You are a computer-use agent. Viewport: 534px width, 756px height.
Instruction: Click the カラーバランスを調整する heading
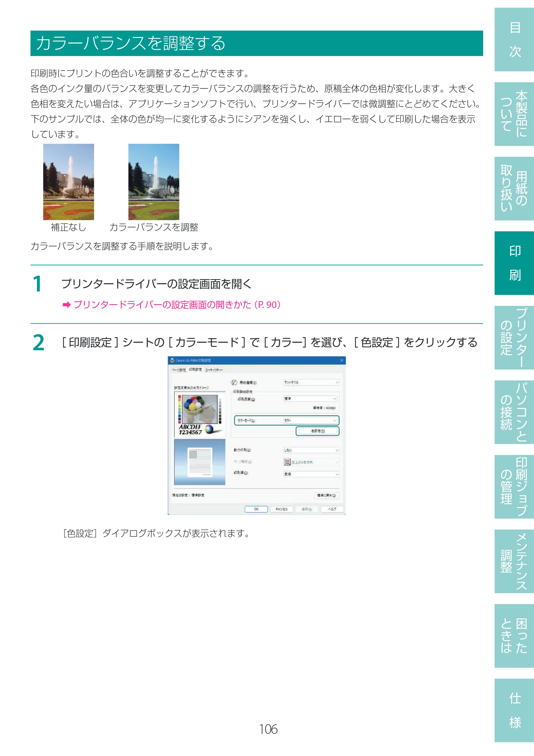(x=131, y=43)
